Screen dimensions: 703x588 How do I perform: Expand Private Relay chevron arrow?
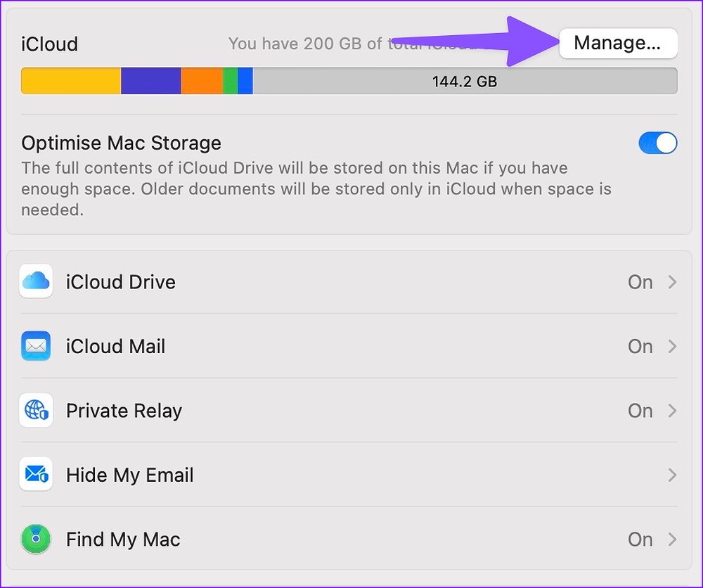(672, 411)
